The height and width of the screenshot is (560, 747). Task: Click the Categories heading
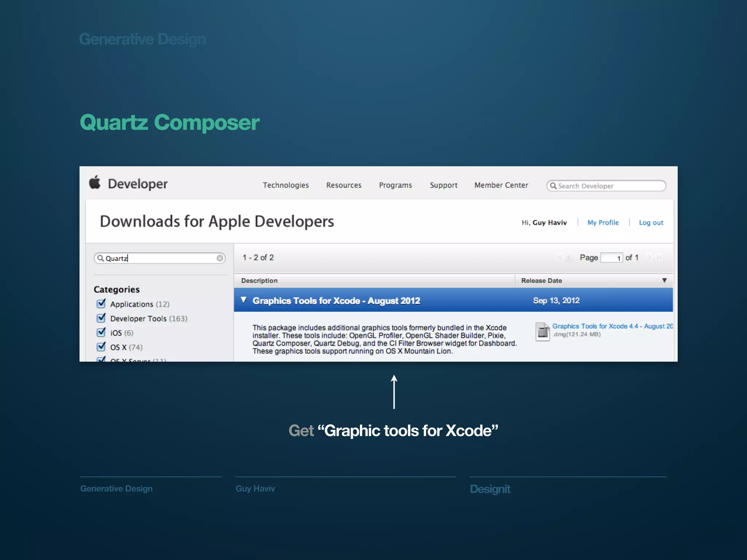[x=117, y=289]
